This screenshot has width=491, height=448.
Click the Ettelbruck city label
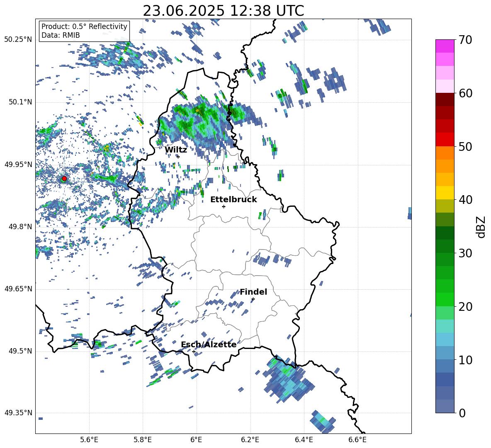(233, 200)
